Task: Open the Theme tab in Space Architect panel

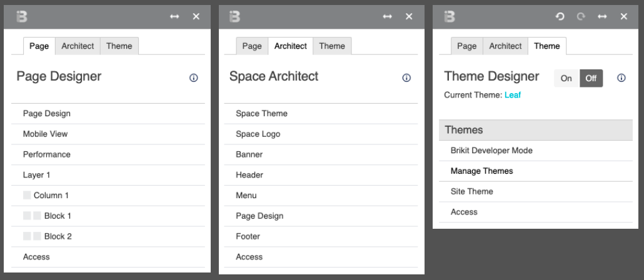Action: (332, 46)
